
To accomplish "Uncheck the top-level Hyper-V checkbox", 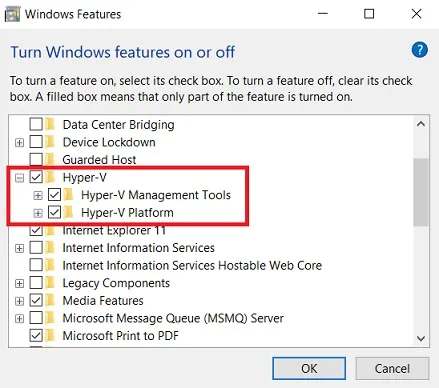I will (36, 177).
